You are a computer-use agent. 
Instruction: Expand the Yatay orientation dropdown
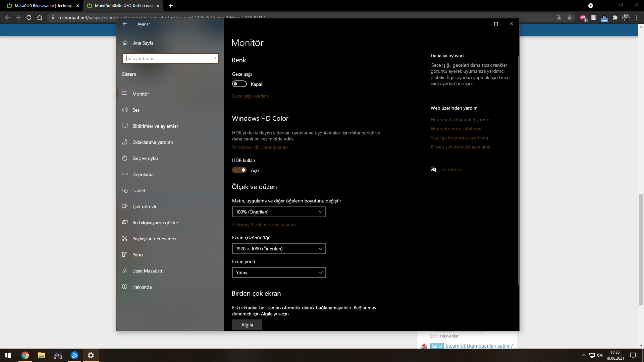[x=279, y=273]
